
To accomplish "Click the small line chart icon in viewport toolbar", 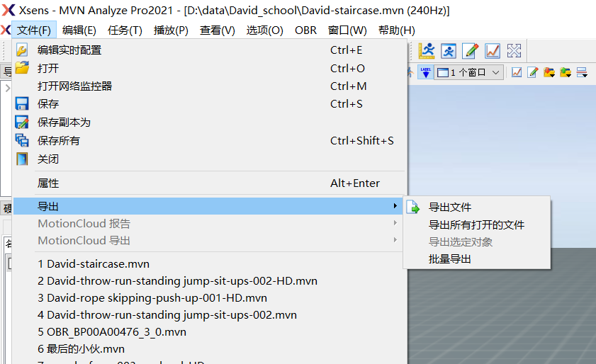I will click(517, 72).
